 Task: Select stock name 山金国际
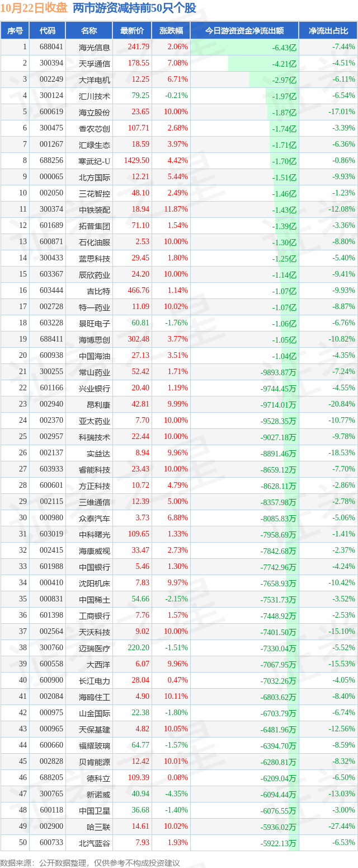click(95, 713)
